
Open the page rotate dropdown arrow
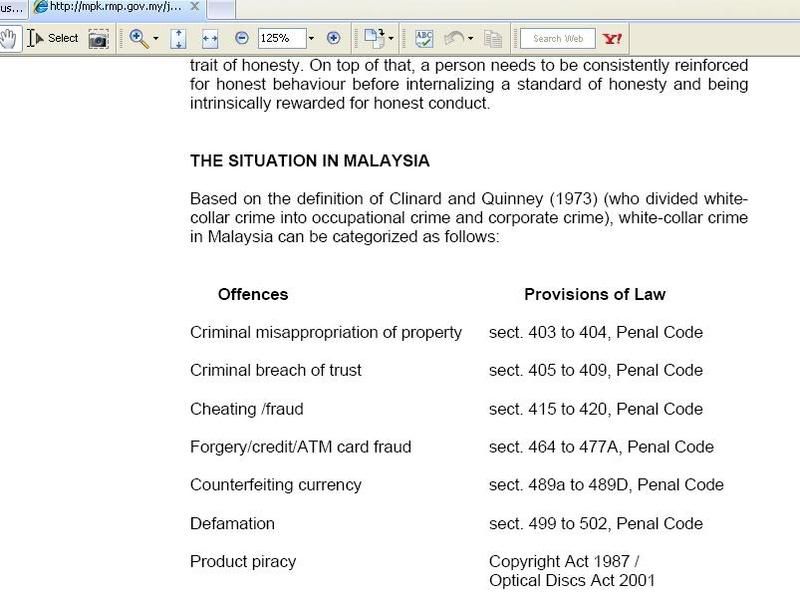point(391,39)
